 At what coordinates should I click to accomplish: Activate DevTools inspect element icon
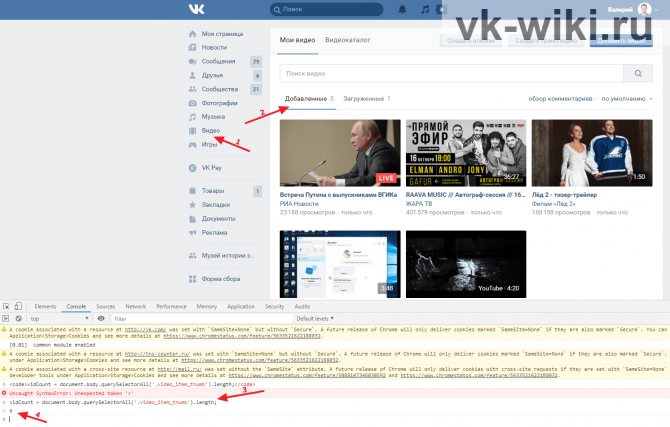tap(6, 306)
